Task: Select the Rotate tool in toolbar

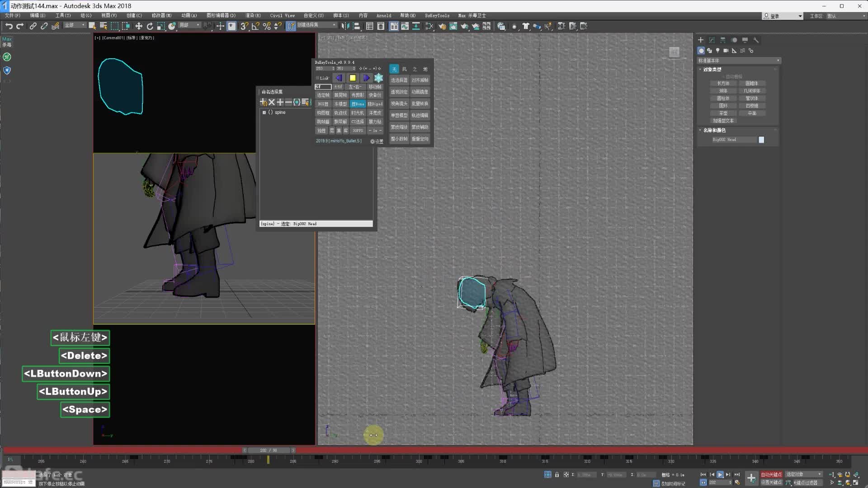Action: click(150, 26)
